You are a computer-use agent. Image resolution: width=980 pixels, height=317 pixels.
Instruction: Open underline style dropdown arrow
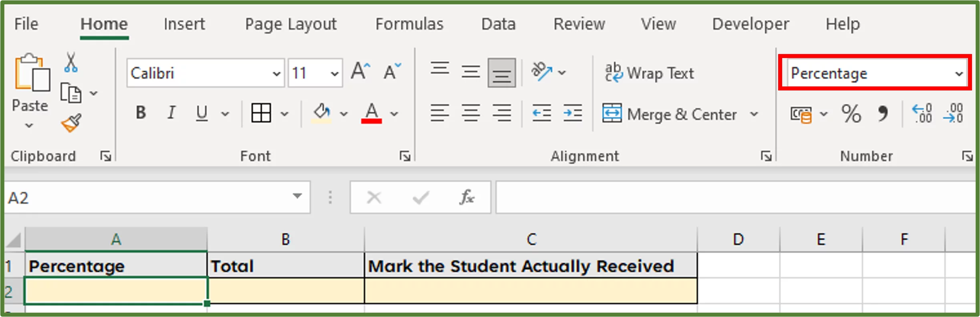(x=225, y=114)
